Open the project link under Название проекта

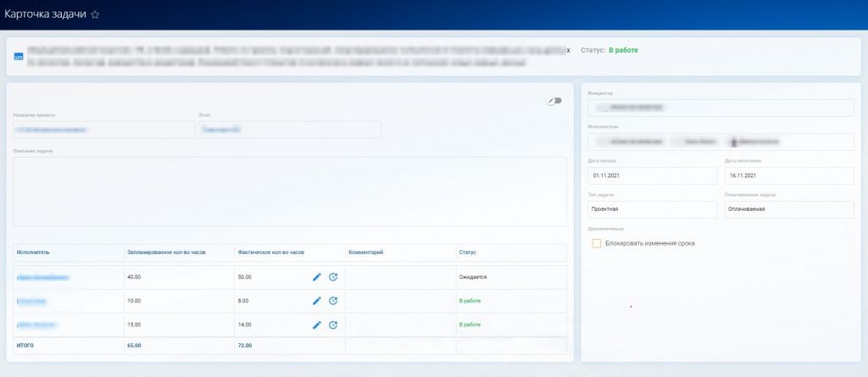(x=53, y=130)
